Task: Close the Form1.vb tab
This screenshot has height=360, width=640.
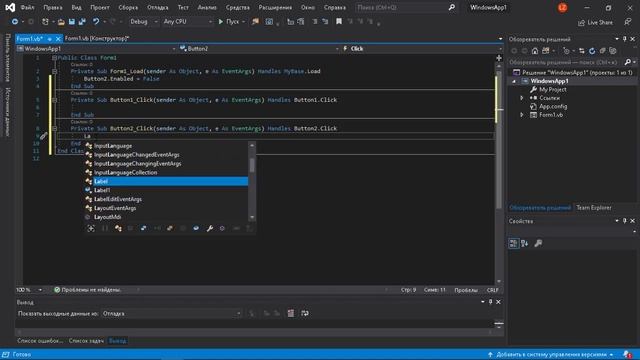Action: pyautogui.click(x=58, y=39)
